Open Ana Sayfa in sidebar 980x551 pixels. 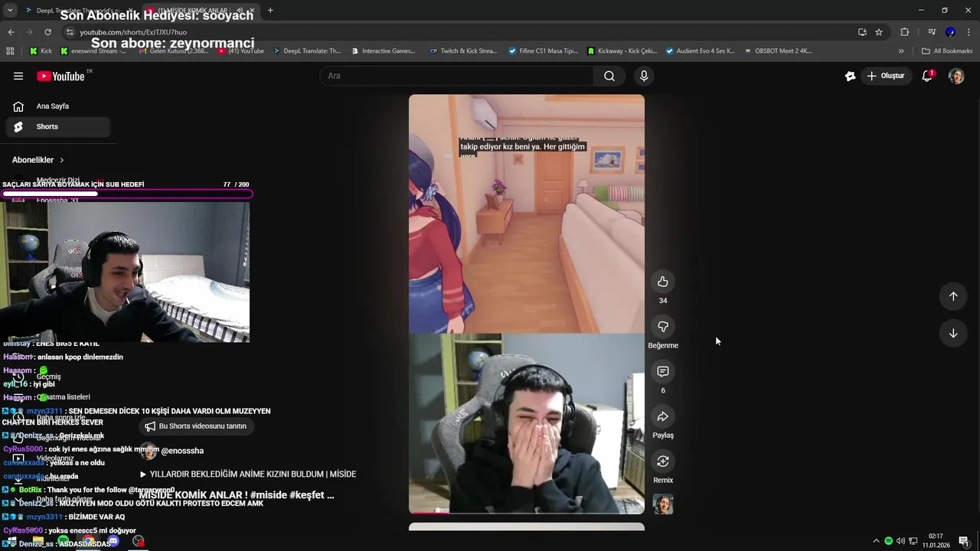[58, 106]
